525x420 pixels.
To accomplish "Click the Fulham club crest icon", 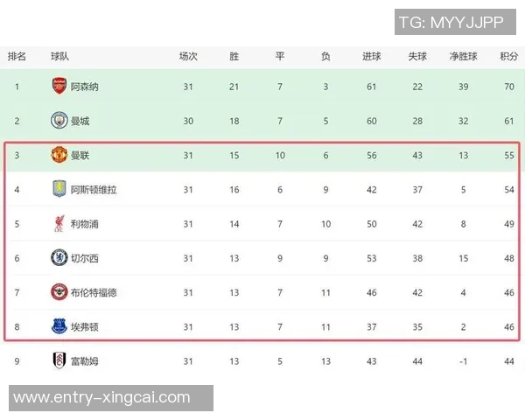I will [59, 360].
